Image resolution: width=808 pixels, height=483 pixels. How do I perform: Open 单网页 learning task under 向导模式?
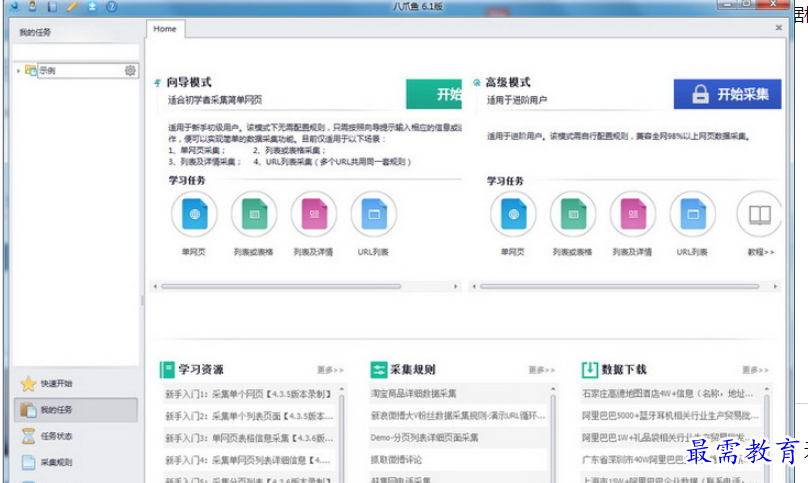coord(194,214)
